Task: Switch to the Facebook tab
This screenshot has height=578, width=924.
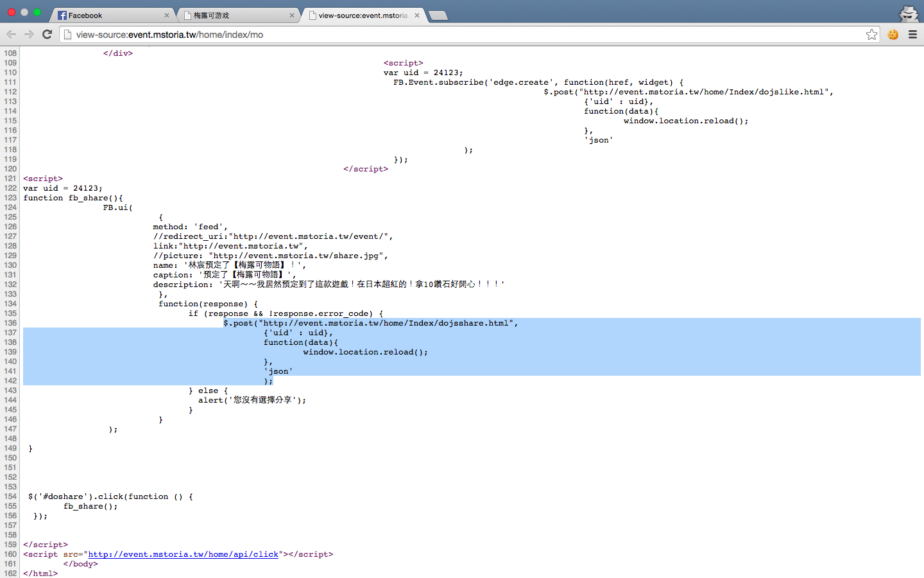Action: click(112, 15)
